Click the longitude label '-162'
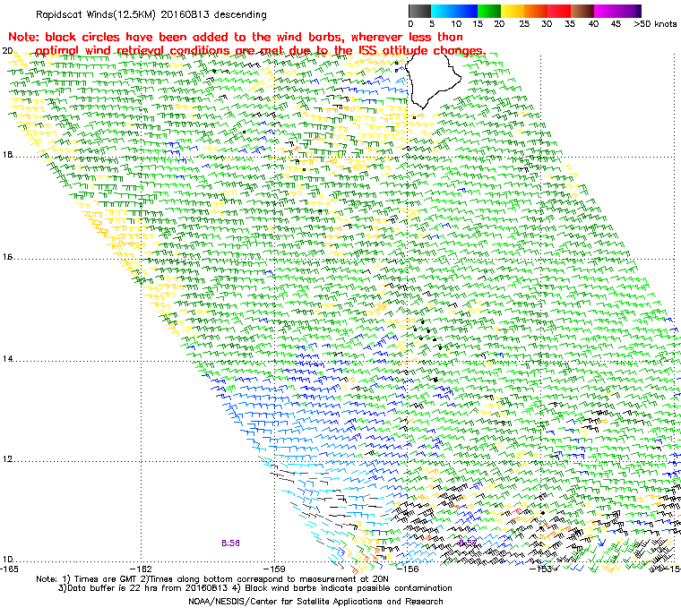The image size is (681, 616). click(142, 569)
